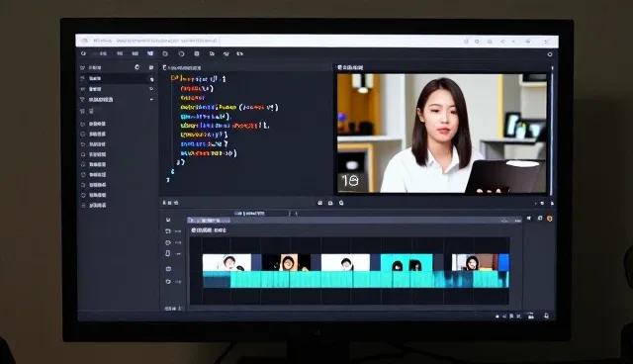633x364 pixels.
Task: Toggle the eye icon on the second sidebar row
Action: (x=151, y=89)
